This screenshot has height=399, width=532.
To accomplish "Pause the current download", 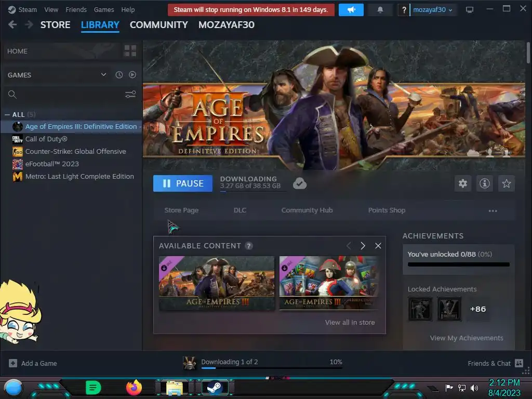I will pyautogui.click(x=182, y=183).
